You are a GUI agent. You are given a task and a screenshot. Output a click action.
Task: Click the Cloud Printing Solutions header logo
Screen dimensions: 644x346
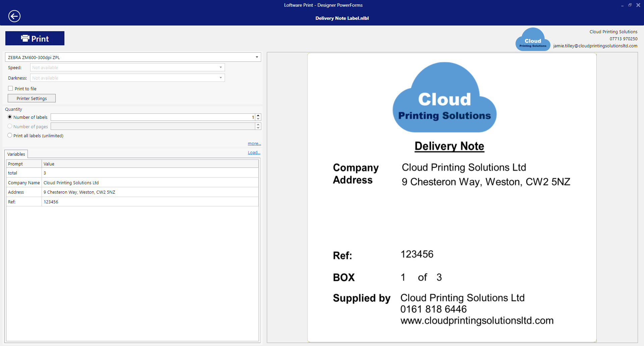(x=533, y=39)
